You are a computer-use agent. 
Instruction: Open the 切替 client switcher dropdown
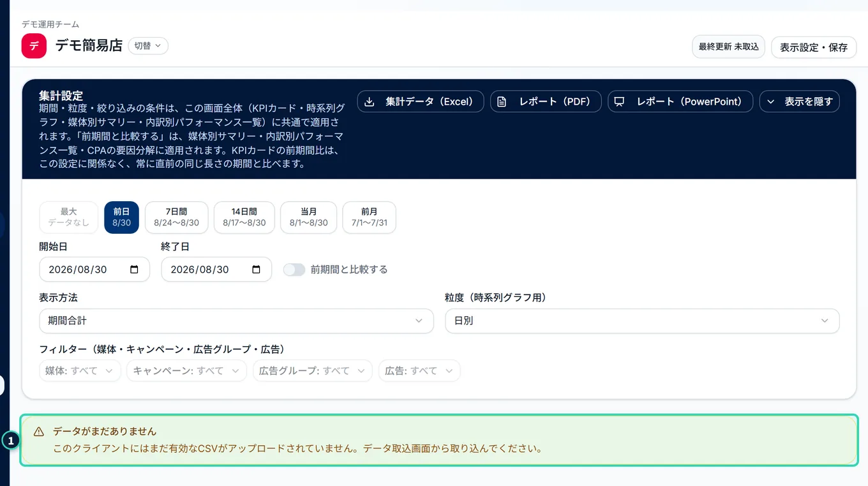pyautogui.click(x=148, y=46)
